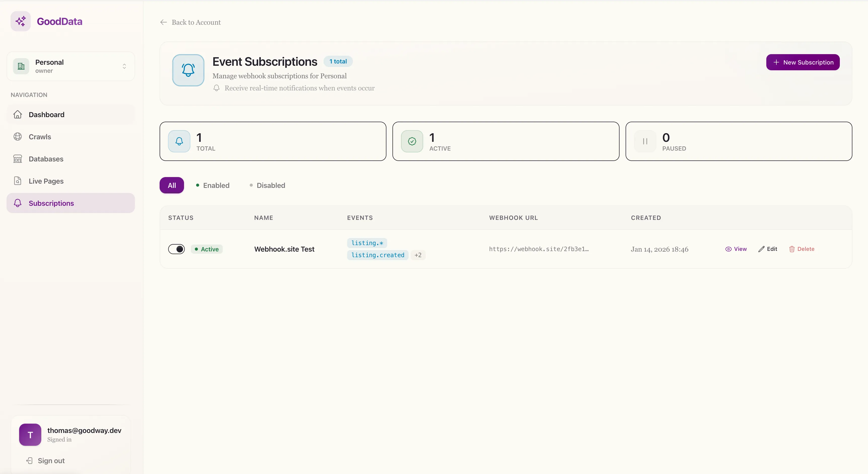The width and height of the screenshot is (868, 474).
Task: Click the Databases icon in navigation
Action: click(x=18, y=159)
